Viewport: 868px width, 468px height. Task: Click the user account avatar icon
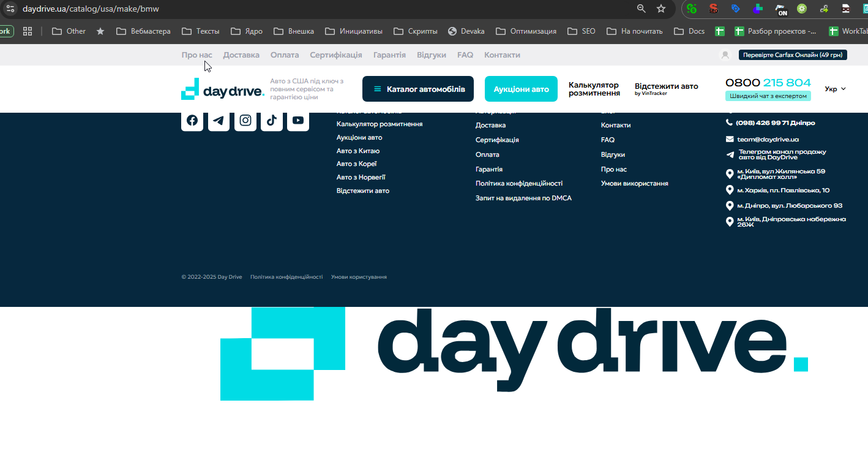pos(725,55)
